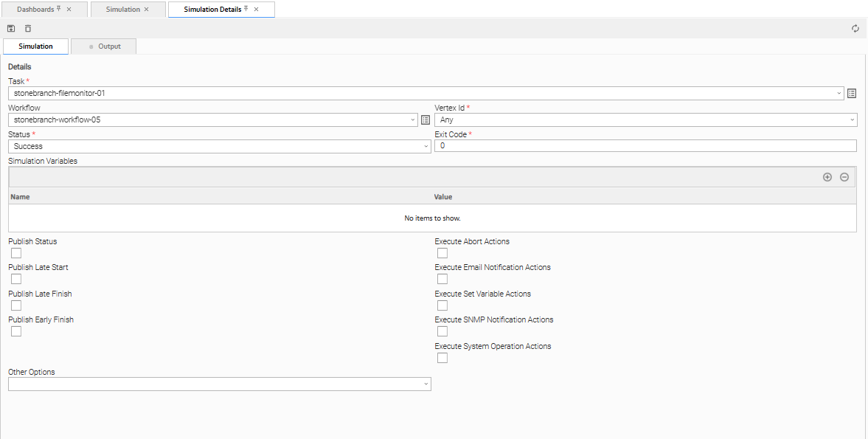Viewport: 868px width, 439px height.
Task: Click the Name column header
Action: click(x=21, y=197)
